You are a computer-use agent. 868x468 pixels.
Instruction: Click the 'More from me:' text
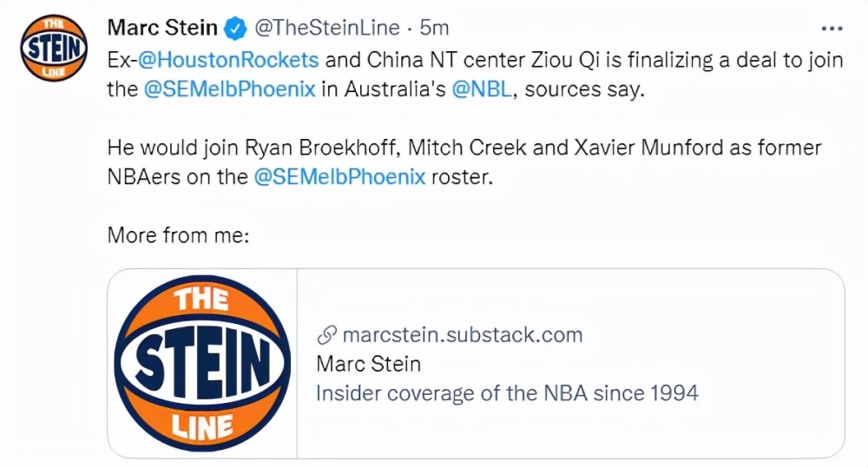pos(178,234)
